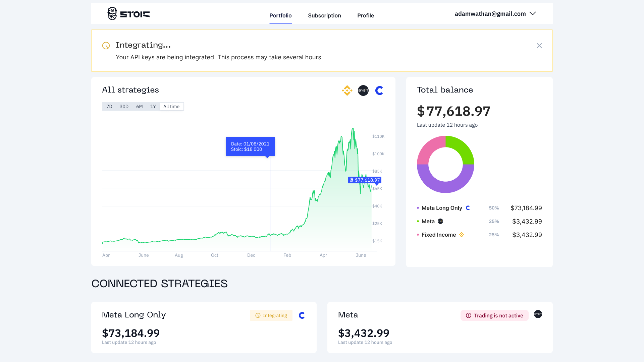Screen dimensions: 644x362
Task: Click the Bybit icon above the chart
Action: click(363, 90)
